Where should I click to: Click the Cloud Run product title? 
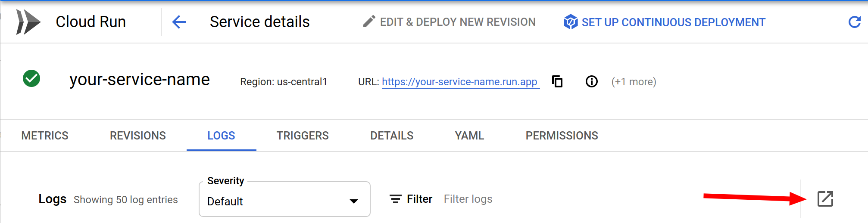pos(91,22)
